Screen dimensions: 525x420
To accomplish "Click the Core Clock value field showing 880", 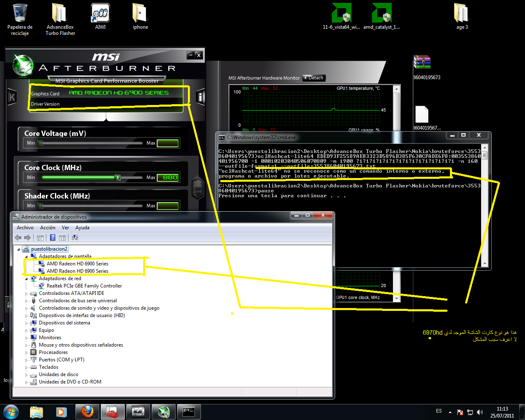I will pyautogui.click(x=168, y=178).
